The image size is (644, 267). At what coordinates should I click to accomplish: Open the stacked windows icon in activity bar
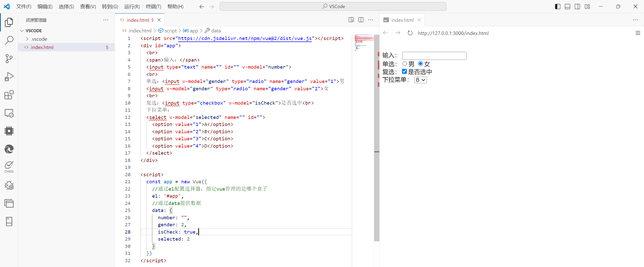tap(9, 203)
